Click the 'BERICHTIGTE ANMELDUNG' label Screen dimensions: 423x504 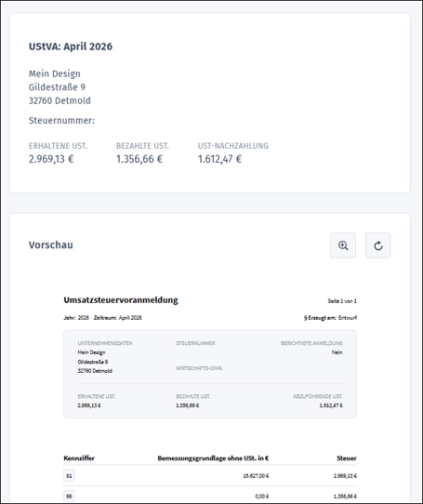tap(311, 343)
